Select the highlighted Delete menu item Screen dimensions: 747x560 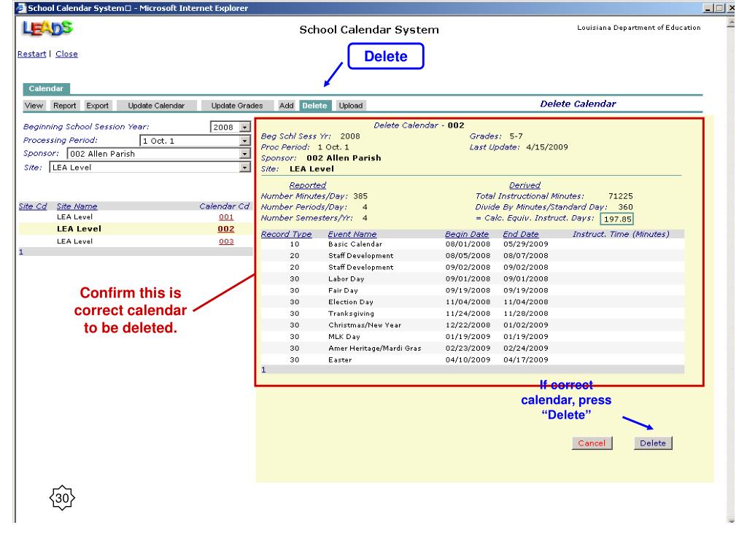[x=314, y=106]
